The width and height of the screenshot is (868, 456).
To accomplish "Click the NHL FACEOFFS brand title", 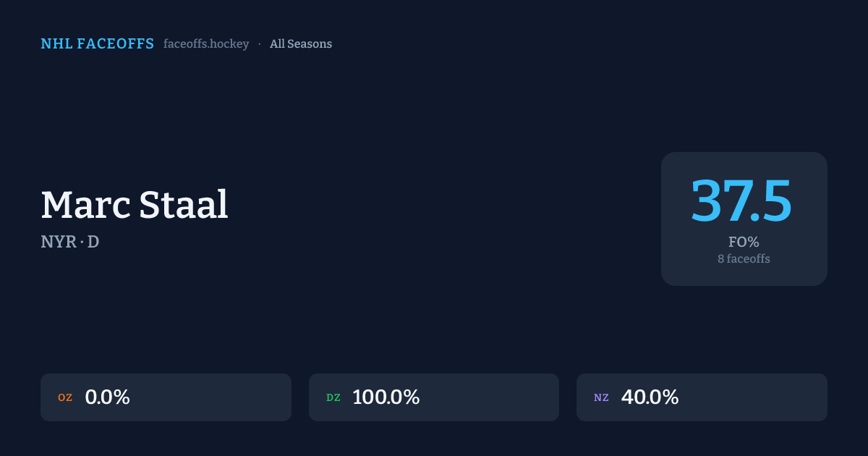I will point(97,44).
